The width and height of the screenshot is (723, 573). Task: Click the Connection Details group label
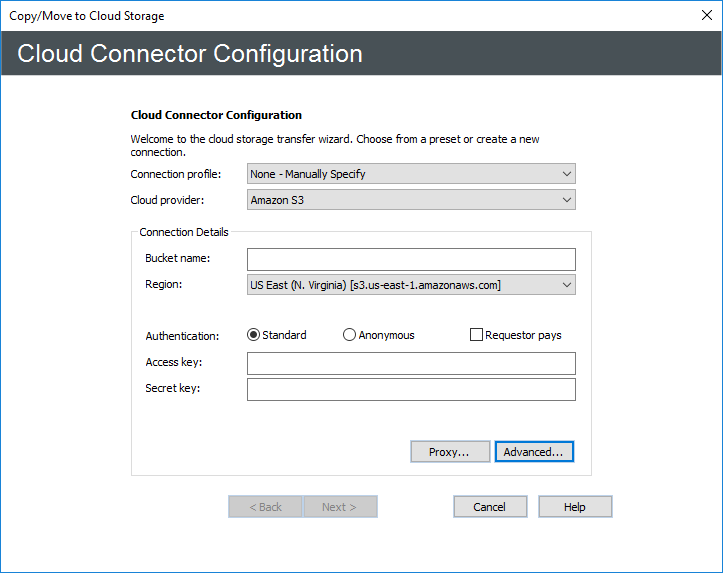(184, 232)
